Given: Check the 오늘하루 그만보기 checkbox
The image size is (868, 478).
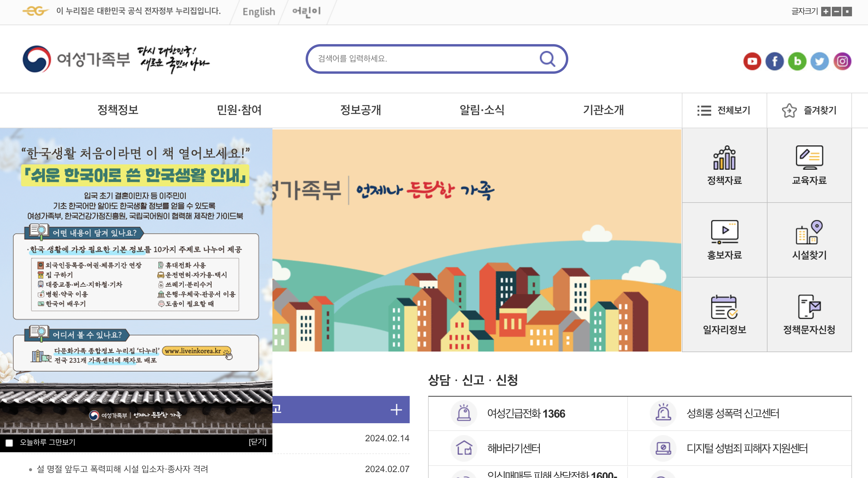Looking at the screenshot, I should pos(9,443).
